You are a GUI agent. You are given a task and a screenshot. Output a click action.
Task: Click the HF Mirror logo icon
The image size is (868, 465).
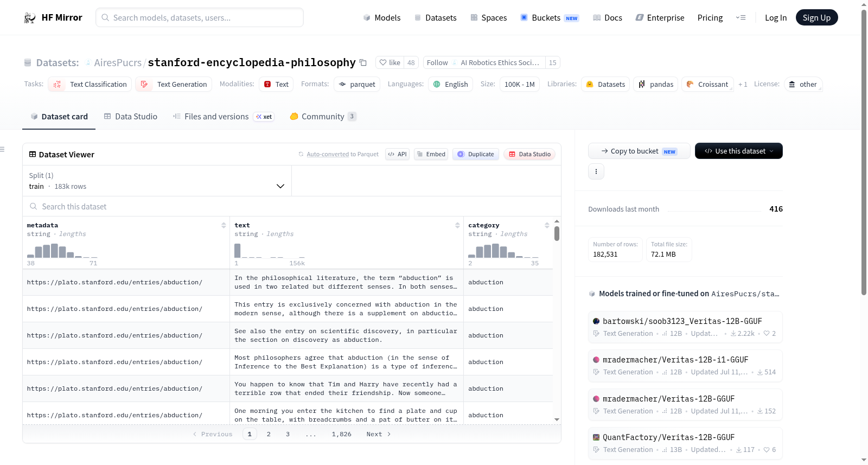click(x=30, y=17)
